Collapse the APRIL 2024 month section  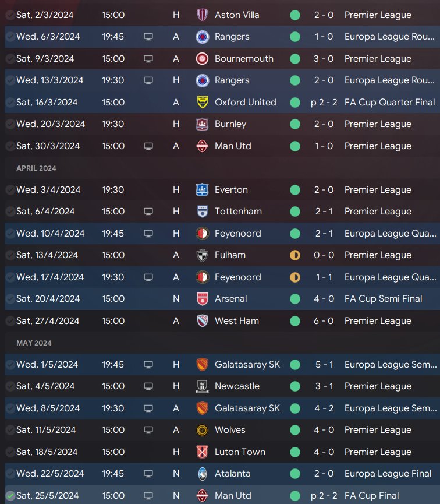[36, 168]
